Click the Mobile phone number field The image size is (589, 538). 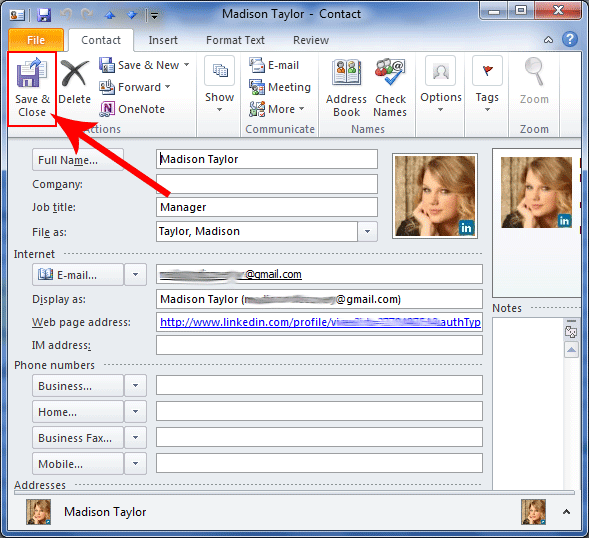319,463
